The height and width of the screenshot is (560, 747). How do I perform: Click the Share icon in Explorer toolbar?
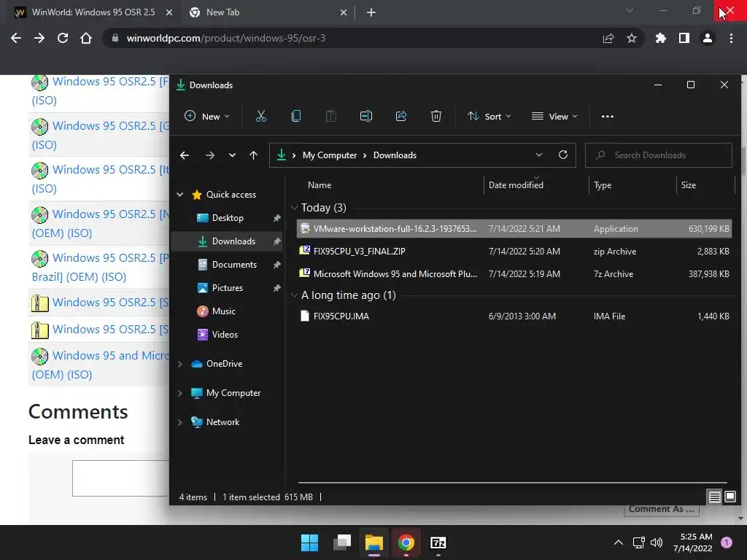tap(401, 116)
